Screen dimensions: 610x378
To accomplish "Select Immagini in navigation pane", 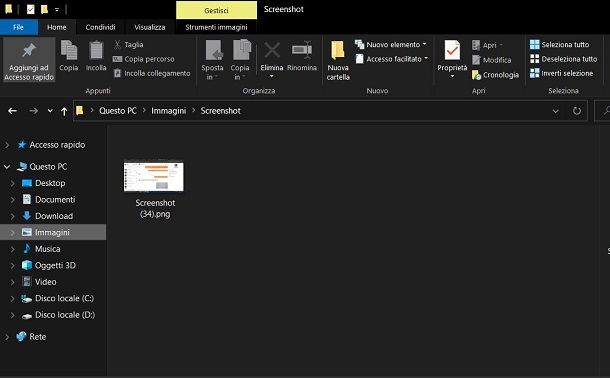I will pyautogui.click(x=52, y=232).
